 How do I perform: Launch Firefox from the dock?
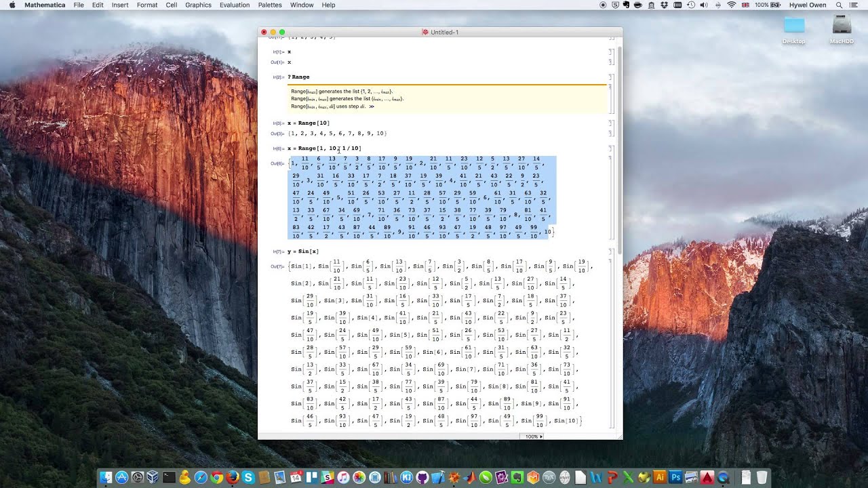[233, 478]
